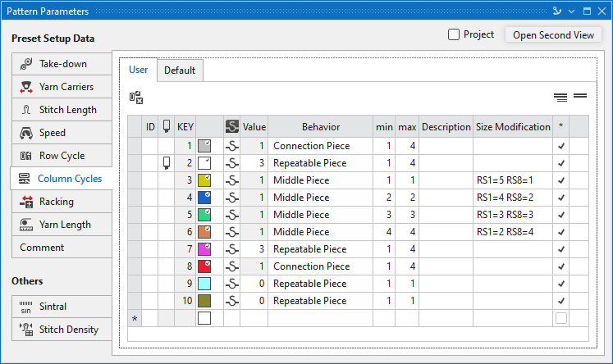Switch to the Default tab

(180, 71)
